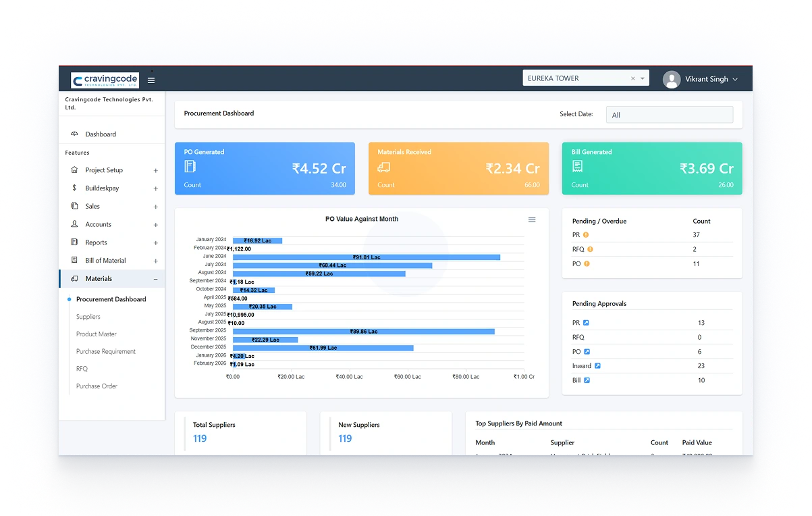
Task: Open the RFQ page in Materials submenu
Action: [82, 369]
